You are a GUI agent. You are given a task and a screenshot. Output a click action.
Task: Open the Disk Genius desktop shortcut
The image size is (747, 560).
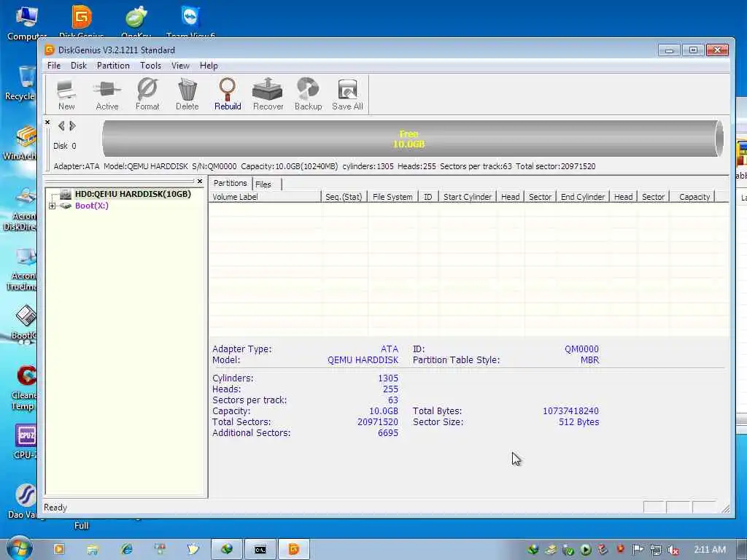[82, 18]
